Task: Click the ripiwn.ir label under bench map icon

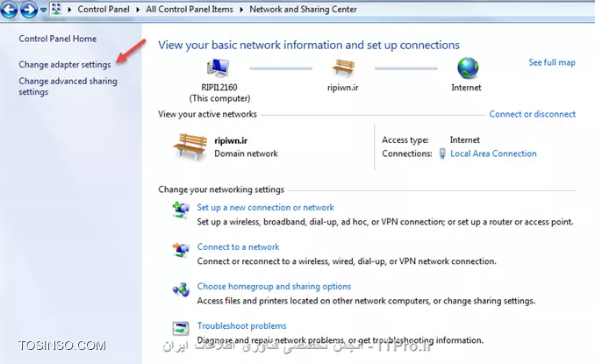Action: pos(342,88)
